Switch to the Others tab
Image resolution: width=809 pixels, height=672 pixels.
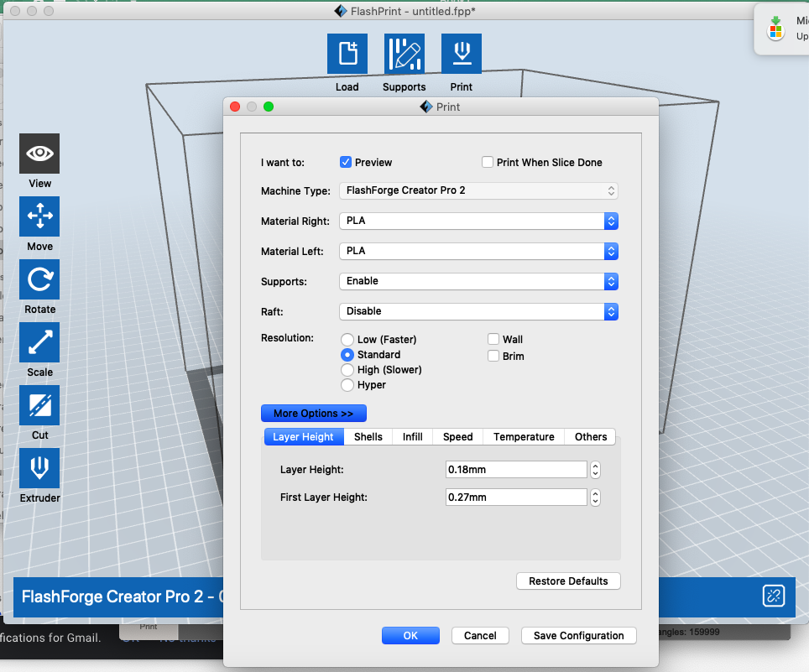coord(590,437)
